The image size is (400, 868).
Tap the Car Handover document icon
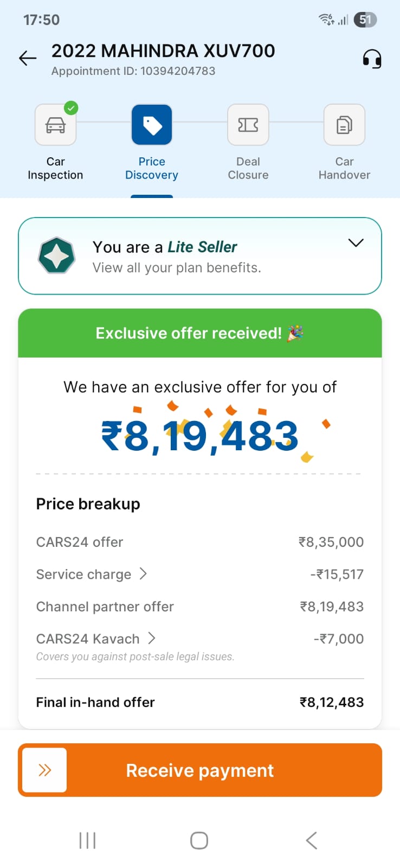[344, 125]
